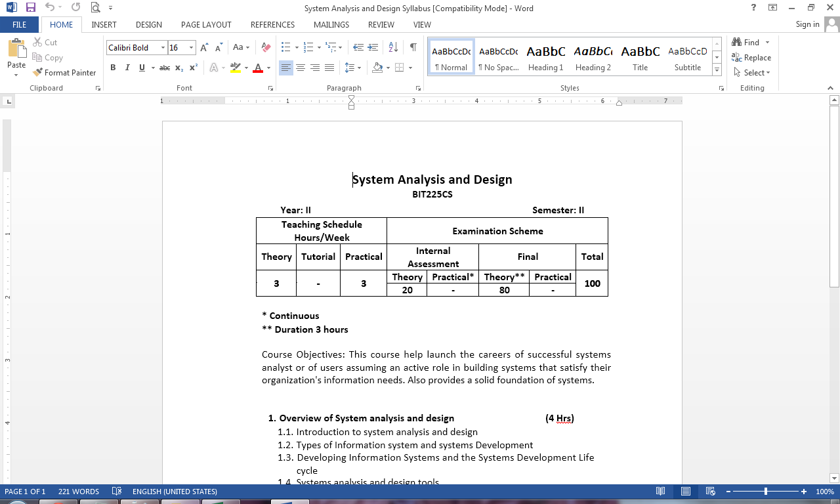Click the vertical scrollbar down arrow
The height and width of the screenshot is (504, 840).
pos(835,478)
